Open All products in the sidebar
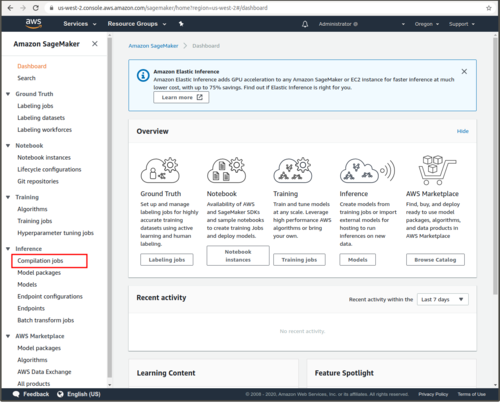 click(34, 384)
